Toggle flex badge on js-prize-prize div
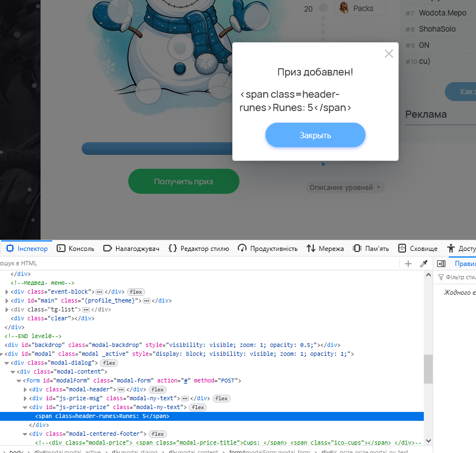476x453 pixels. pos(198,407)
